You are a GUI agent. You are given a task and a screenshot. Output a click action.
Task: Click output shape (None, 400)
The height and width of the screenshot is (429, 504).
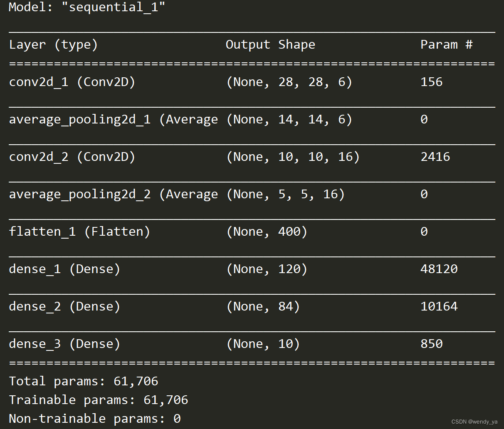pyautogui.click(x=267, y=232)
